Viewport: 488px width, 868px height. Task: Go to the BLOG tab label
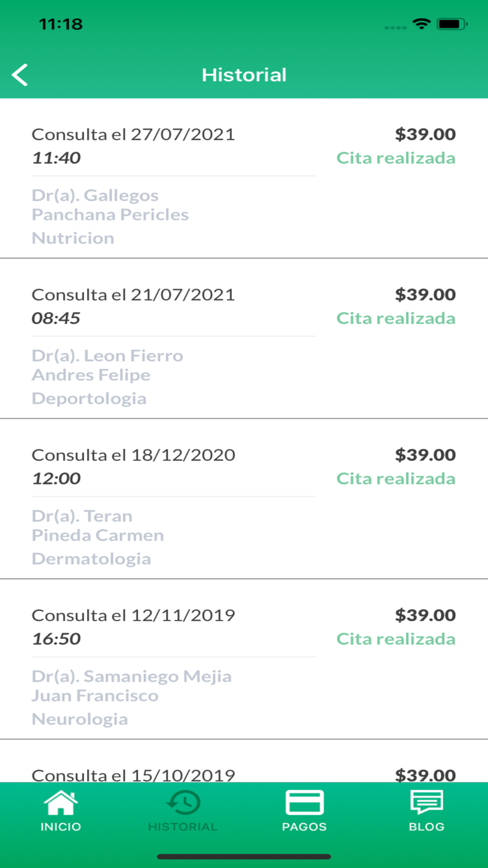click(427, 827)
